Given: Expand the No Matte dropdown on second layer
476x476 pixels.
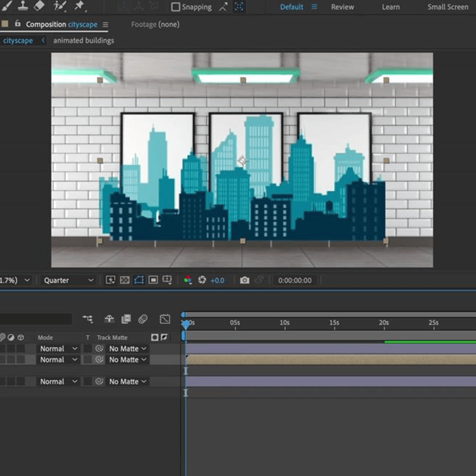Looking at the screenshot, I should [127, 360].
